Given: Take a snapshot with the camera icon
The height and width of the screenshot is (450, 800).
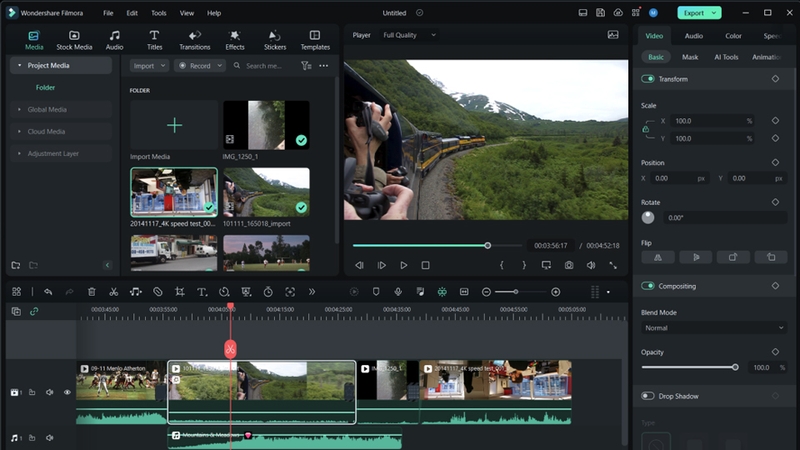Looking at the screenshot, I should pyautogui.click(x=569, y=265).
